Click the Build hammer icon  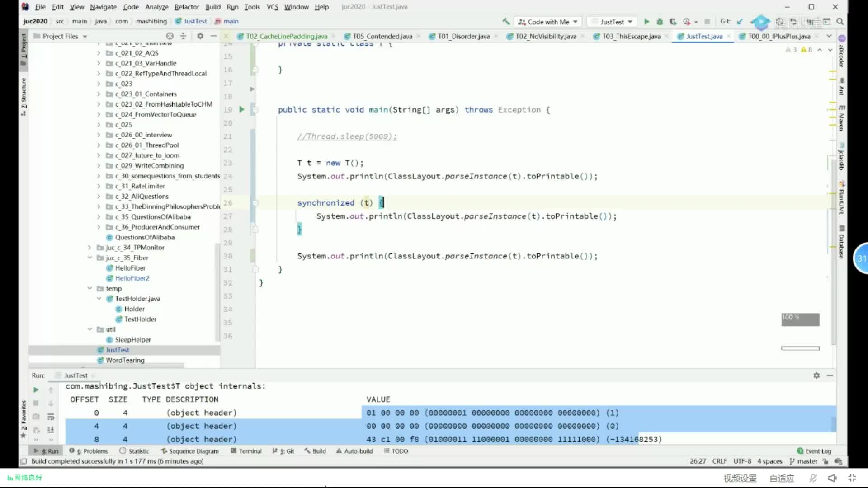click(506, 21)
